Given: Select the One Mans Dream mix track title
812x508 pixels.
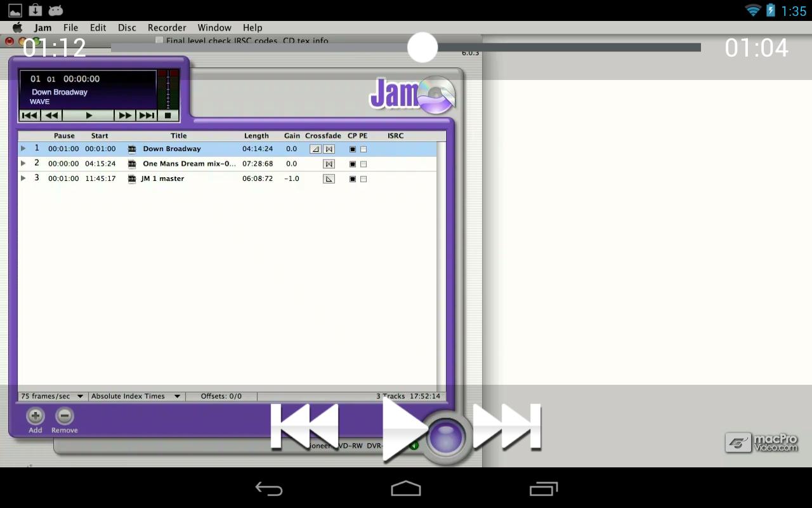Looking at the screenshot, I should (190, 163).
